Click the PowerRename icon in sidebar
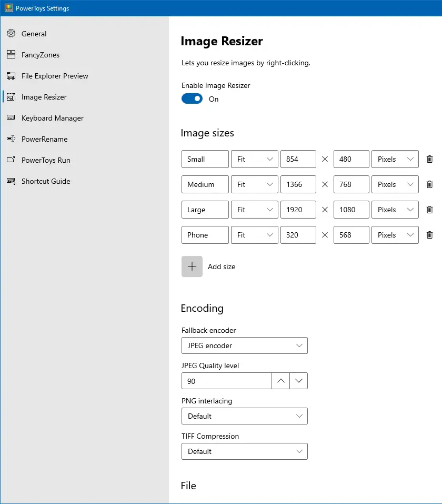Image resolution: width=442 pixels, height=504 pixels. (x=11, y=139)
